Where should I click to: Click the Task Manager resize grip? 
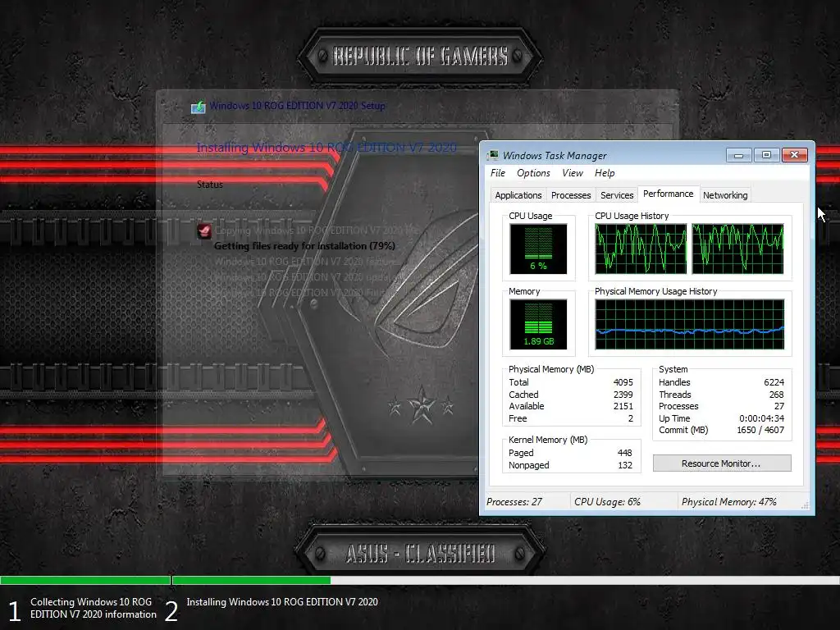coord(805,505)
